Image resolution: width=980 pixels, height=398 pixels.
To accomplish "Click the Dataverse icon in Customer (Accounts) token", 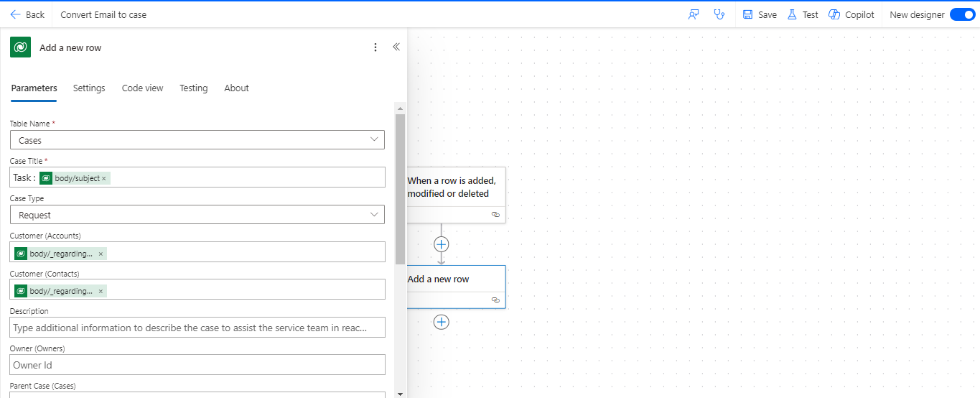I will coord(21,254).
